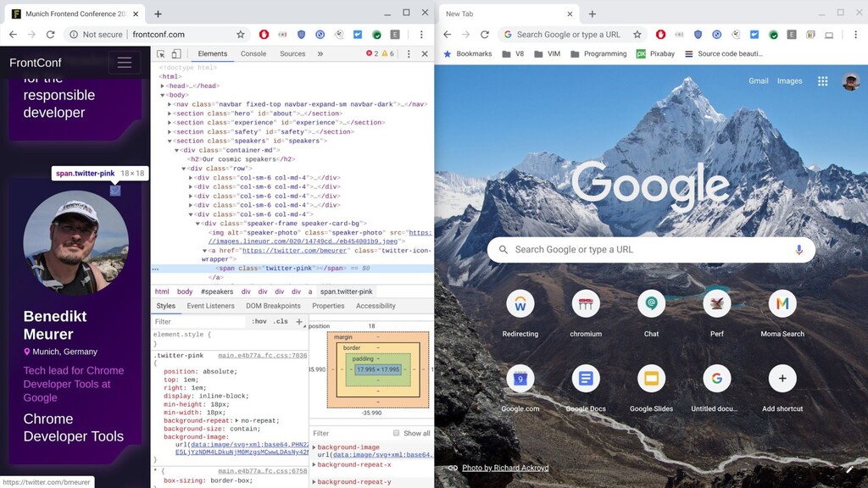Close the DevTools panel
868x488 pixels.
pyautogui.click(x=425, y=53)
